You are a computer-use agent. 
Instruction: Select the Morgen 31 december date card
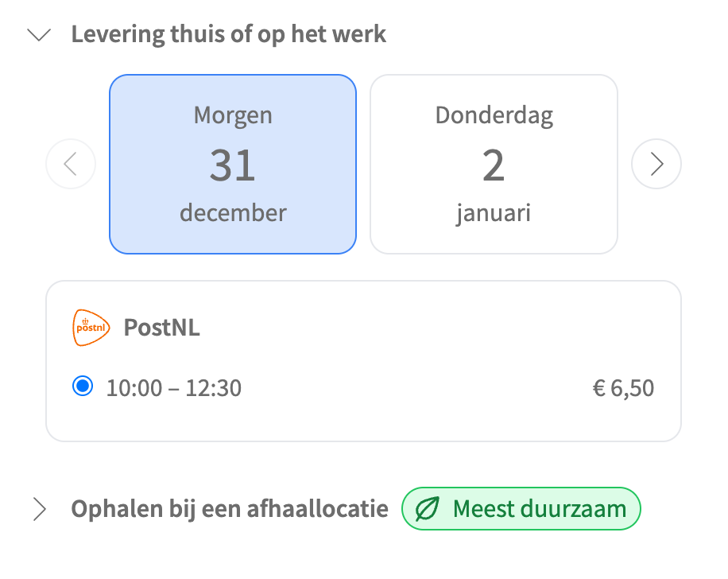point(233,164)
